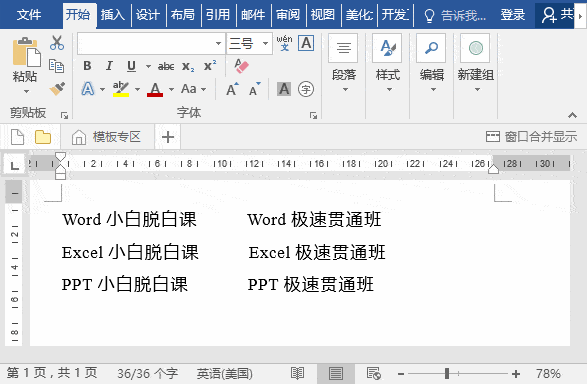Switch to the 邮件 Mailings tab
Image resolution: width=587 pixels, height=384 pixels.
click(253, 15)
